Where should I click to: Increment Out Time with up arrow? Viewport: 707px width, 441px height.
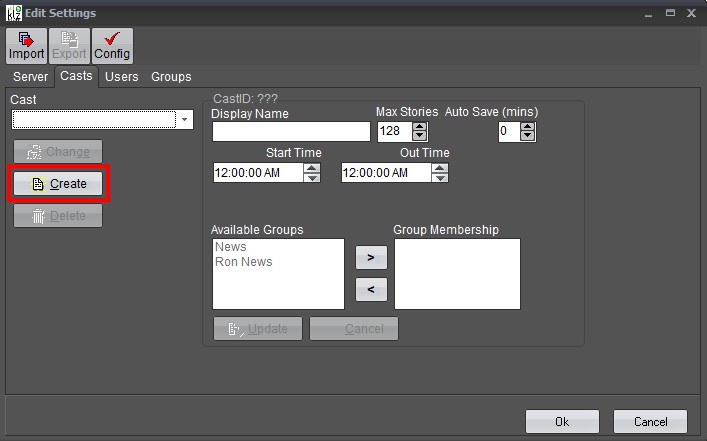click(440, 168)
